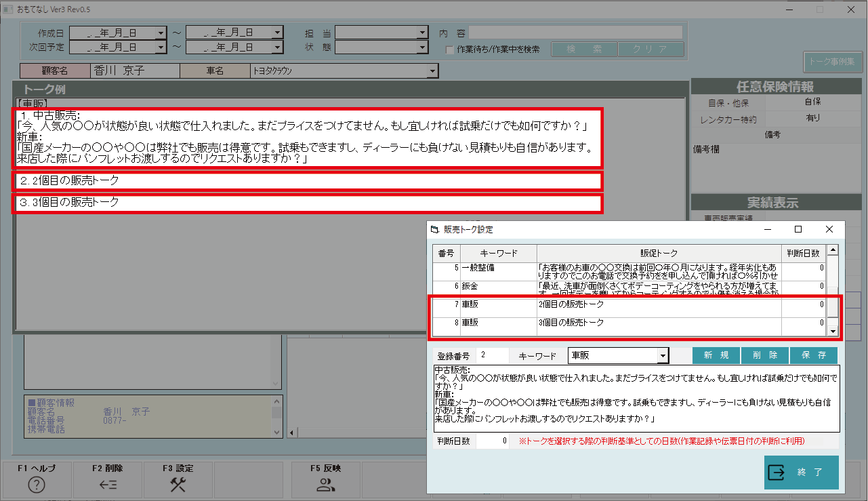Screen dimensions: 868x501
Task: Open the 車名 トヨタクラウン dropdown
Action: pos(432,71)
